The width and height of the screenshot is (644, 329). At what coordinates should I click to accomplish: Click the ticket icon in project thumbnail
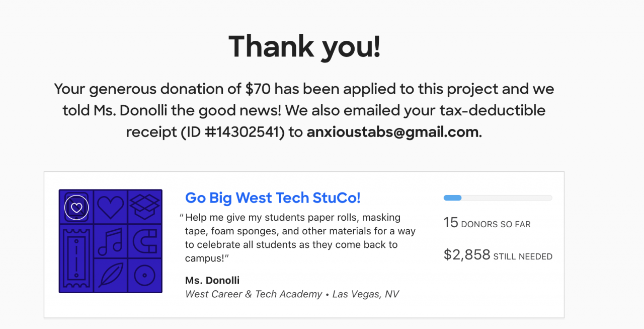(x=76, y=257)
